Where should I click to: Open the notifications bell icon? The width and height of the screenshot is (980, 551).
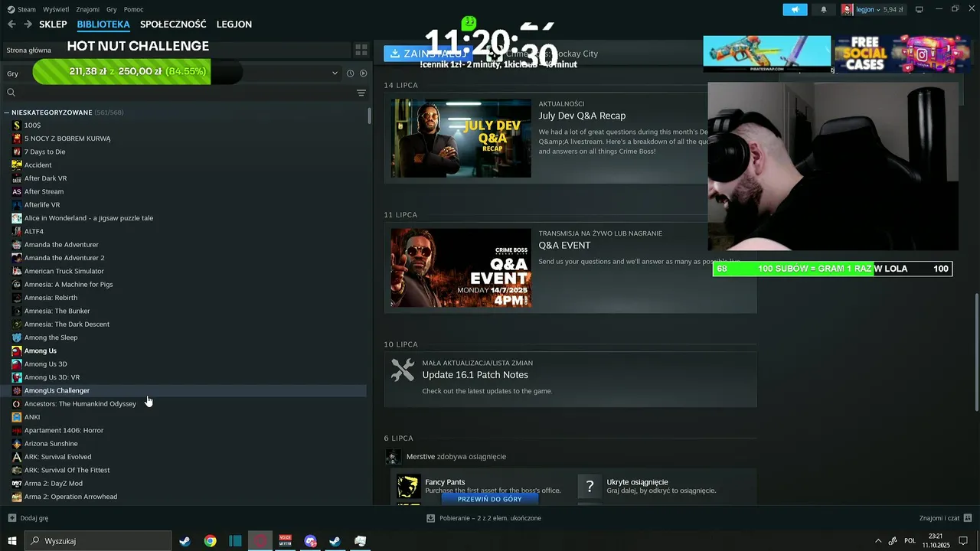point(824,9)
